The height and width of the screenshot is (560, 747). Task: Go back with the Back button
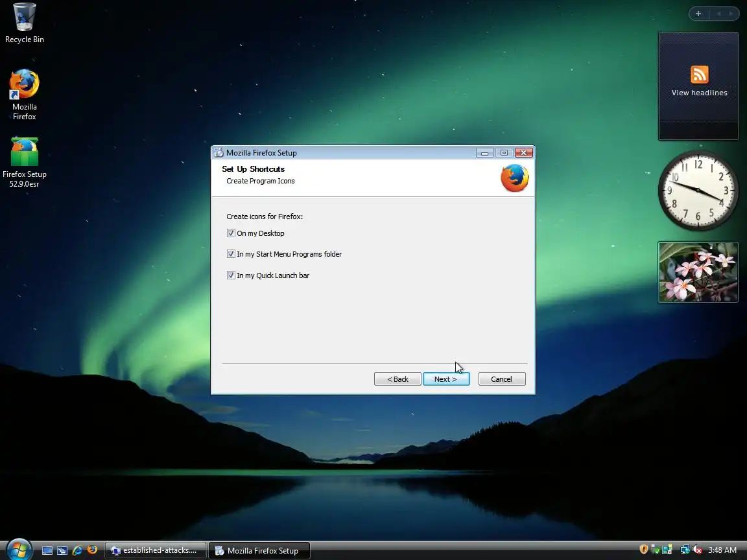[x=397, y=379]
